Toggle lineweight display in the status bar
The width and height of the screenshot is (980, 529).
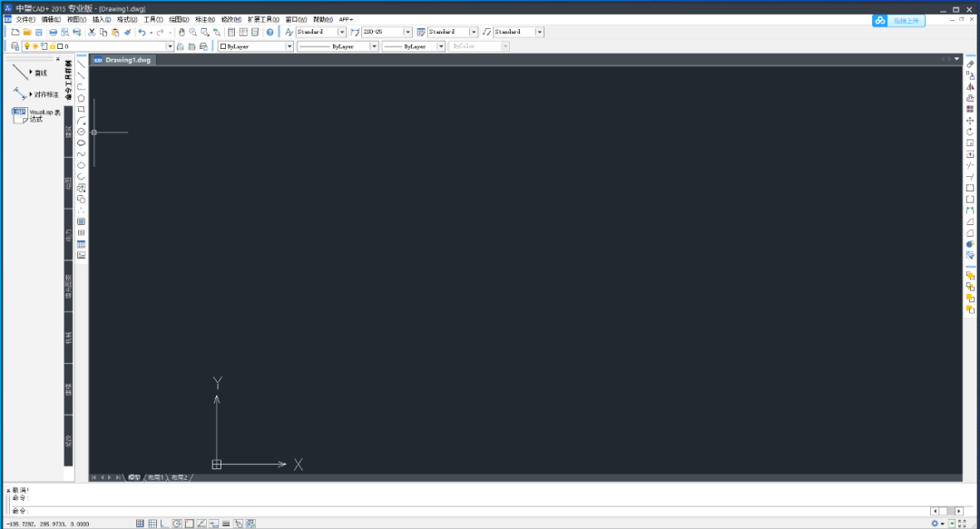tap(226, 524)
